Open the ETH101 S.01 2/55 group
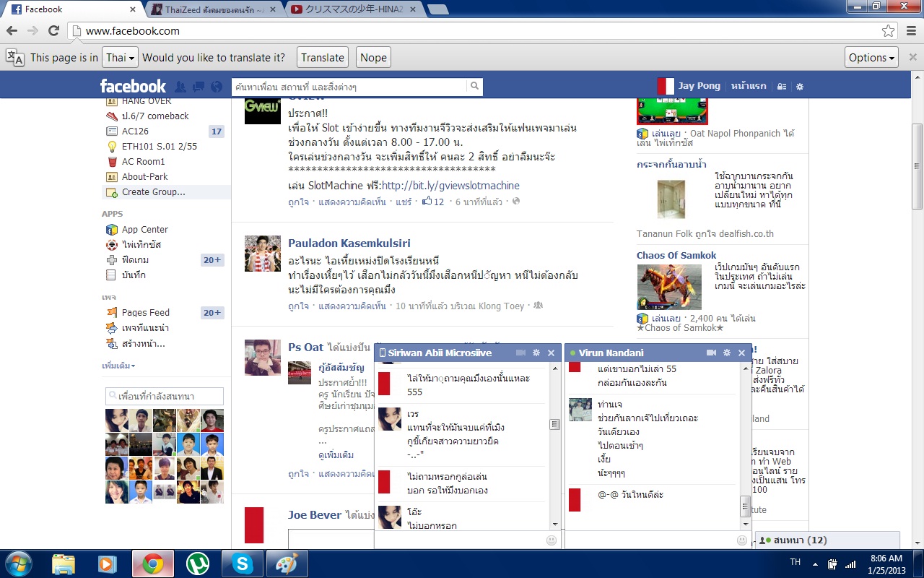Screen dimensions: 924x578 [x=160, y=147]
